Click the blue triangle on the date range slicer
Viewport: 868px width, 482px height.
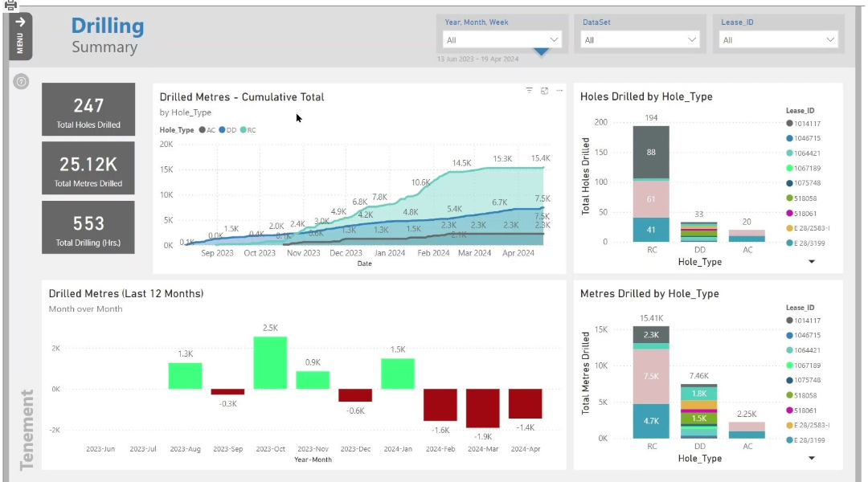click(x=541, y=52)
